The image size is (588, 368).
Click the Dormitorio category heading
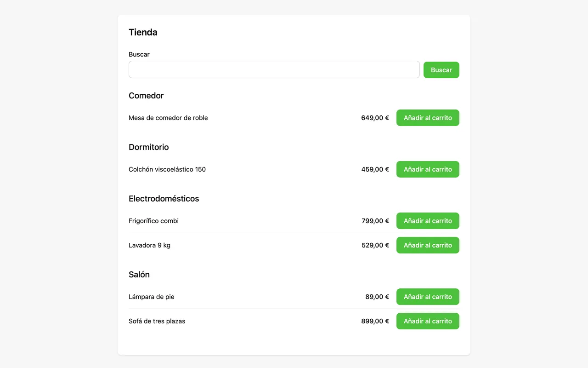coord(149,147)
